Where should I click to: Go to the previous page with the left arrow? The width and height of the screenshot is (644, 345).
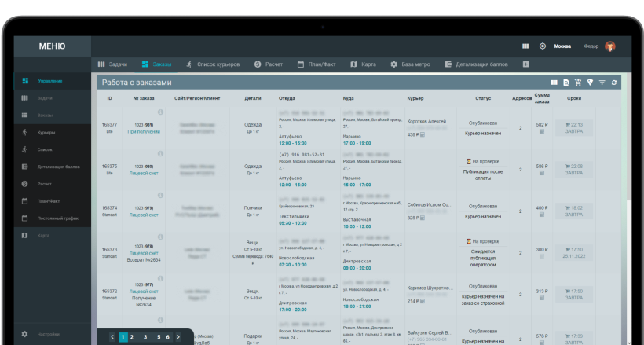pos(112,337)
